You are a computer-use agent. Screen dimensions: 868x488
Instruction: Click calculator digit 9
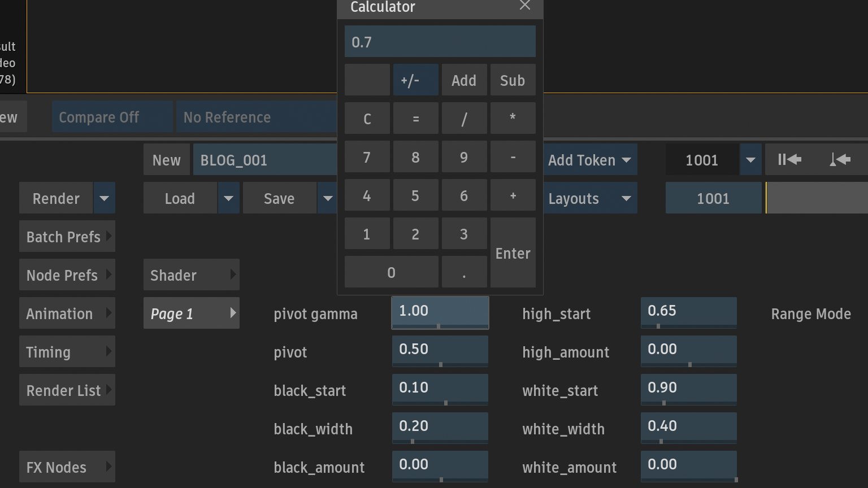coord(465,156)
